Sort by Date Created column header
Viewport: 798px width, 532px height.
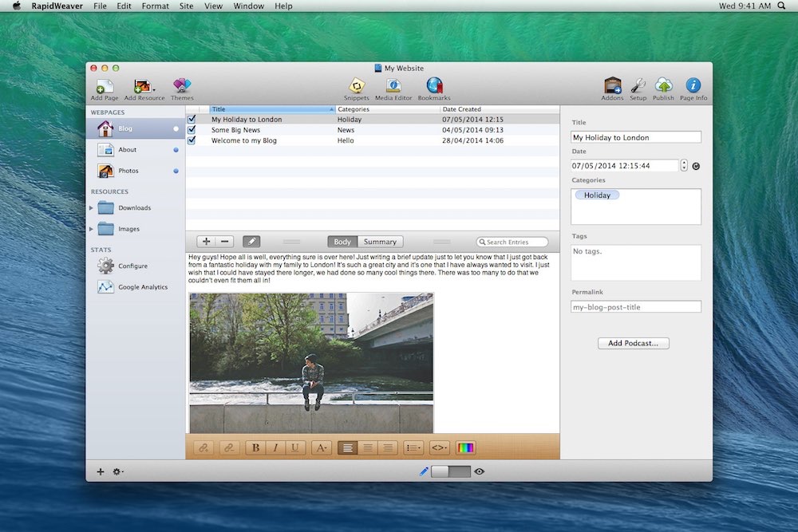tap(500, 108)
